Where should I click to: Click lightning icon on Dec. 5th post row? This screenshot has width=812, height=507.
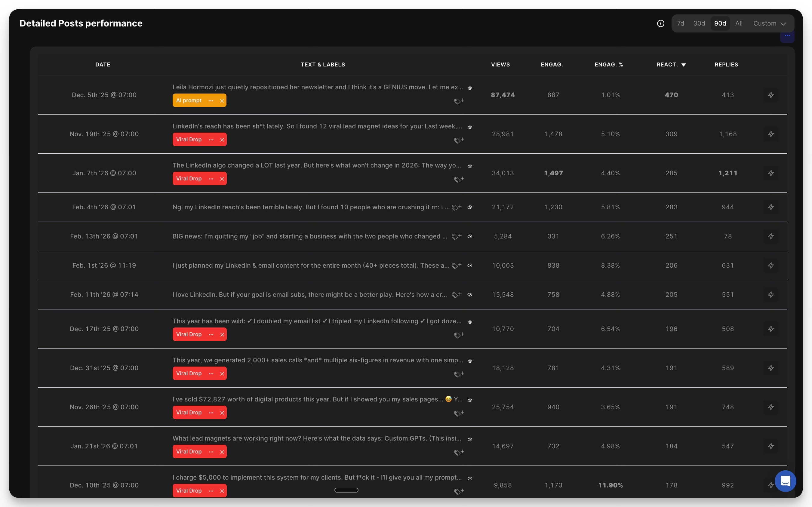771,95
